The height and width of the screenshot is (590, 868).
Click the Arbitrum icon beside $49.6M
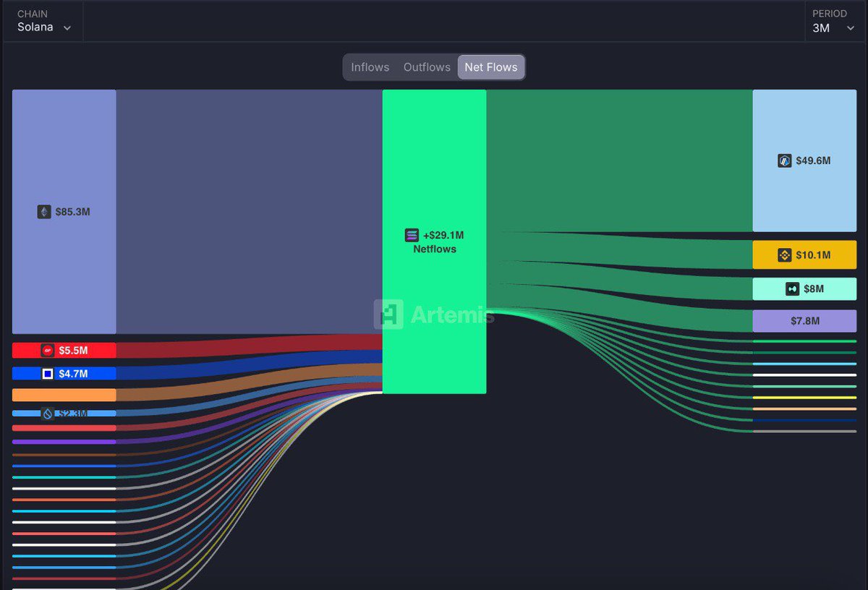[786, 161]
